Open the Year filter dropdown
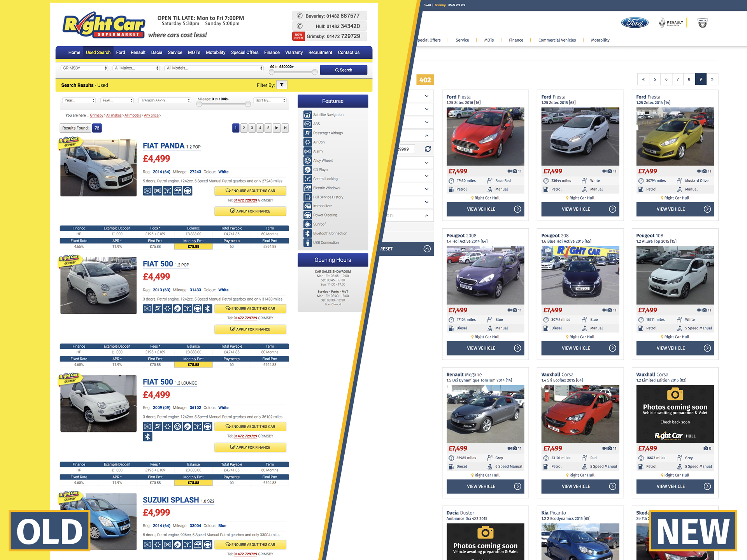The width and height of the screenshot is (747, 560). (79, 100)
